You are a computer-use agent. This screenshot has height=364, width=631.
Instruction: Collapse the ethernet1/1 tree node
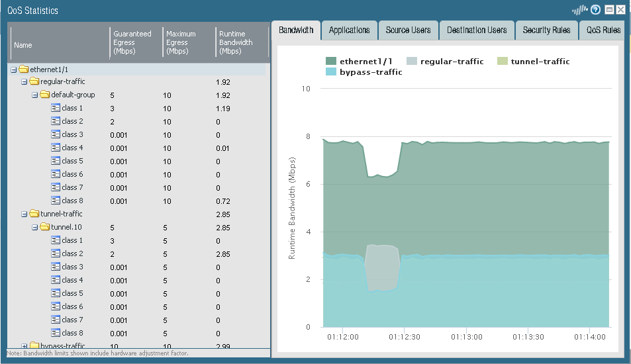pyautogui.click(x=14, y=69)
